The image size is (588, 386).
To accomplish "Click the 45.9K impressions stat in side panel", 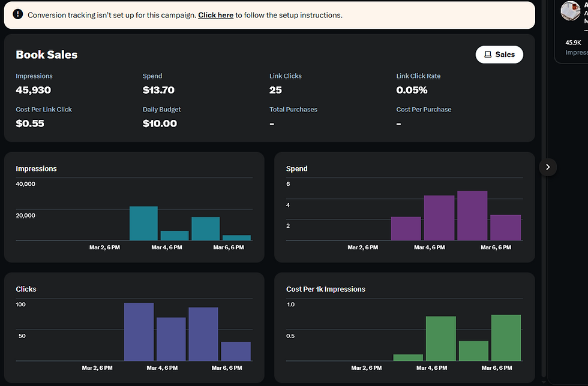I will coord(574,43).
